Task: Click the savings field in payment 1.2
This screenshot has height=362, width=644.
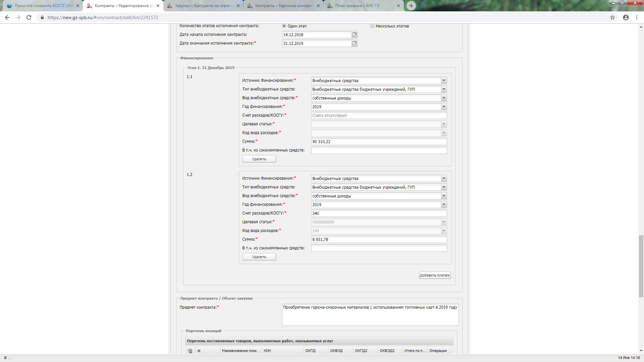Action: coord(379,248)
